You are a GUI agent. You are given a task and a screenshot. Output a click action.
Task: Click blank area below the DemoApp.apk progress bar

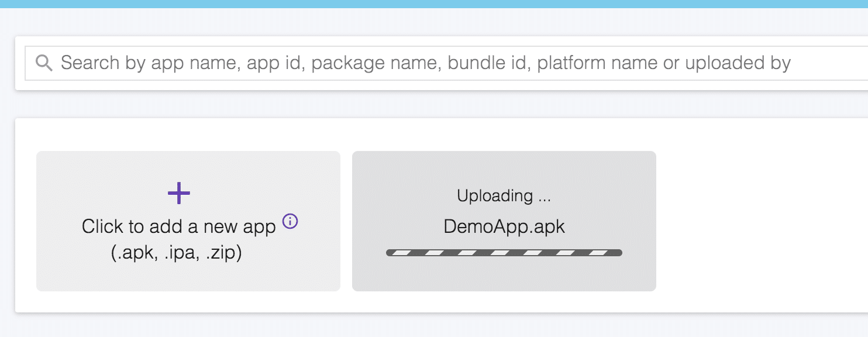(504, 274)
